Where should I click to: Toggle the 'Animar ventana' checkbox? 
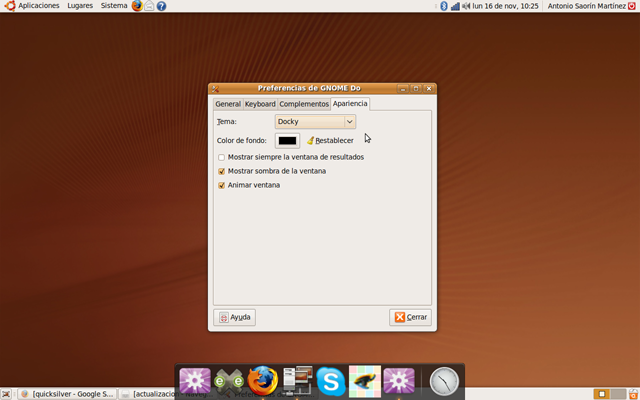(x=222, y=185)
